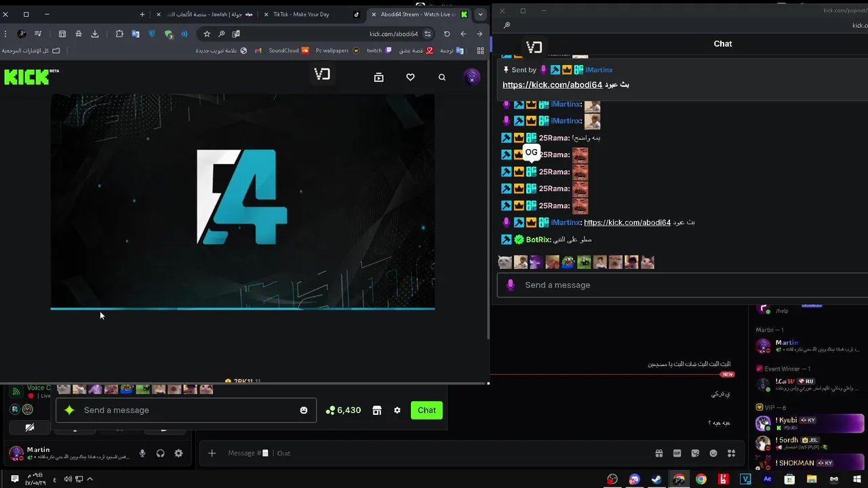Click the green sparkle icon in message box
Viewport: 868px width, 488px height.
pos(69,410)
